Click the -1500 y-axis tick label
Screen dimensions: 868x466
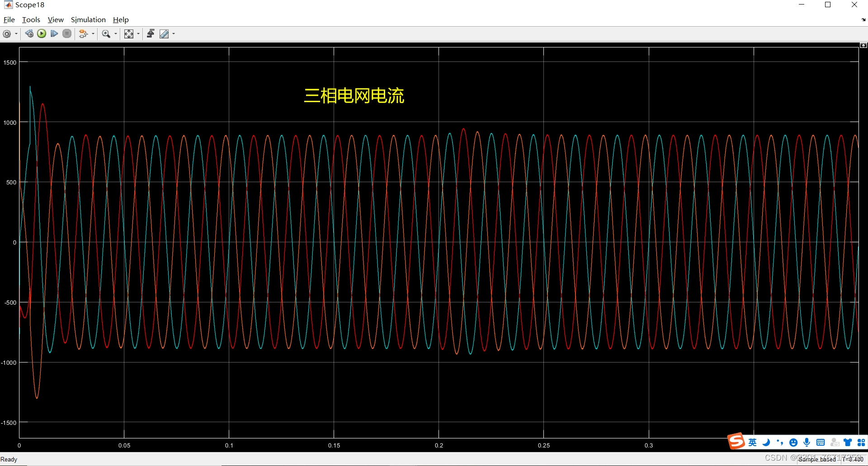pos(9,423)
